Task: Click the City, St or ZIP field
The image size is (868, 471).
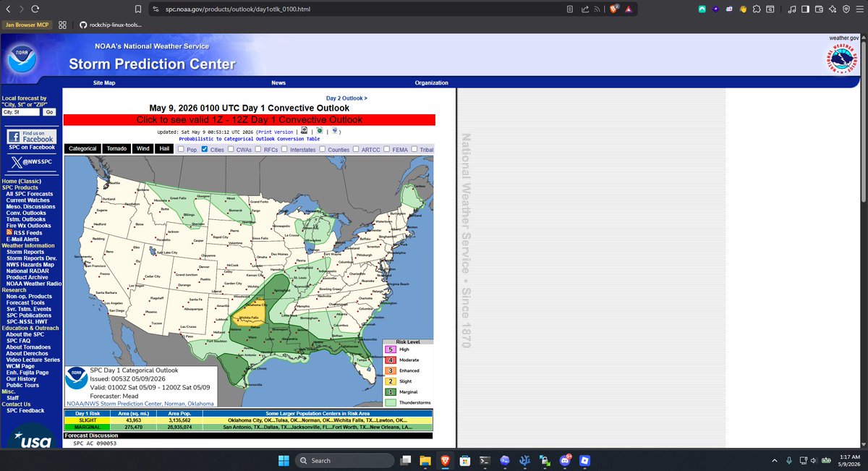Action: click(21, 112)
